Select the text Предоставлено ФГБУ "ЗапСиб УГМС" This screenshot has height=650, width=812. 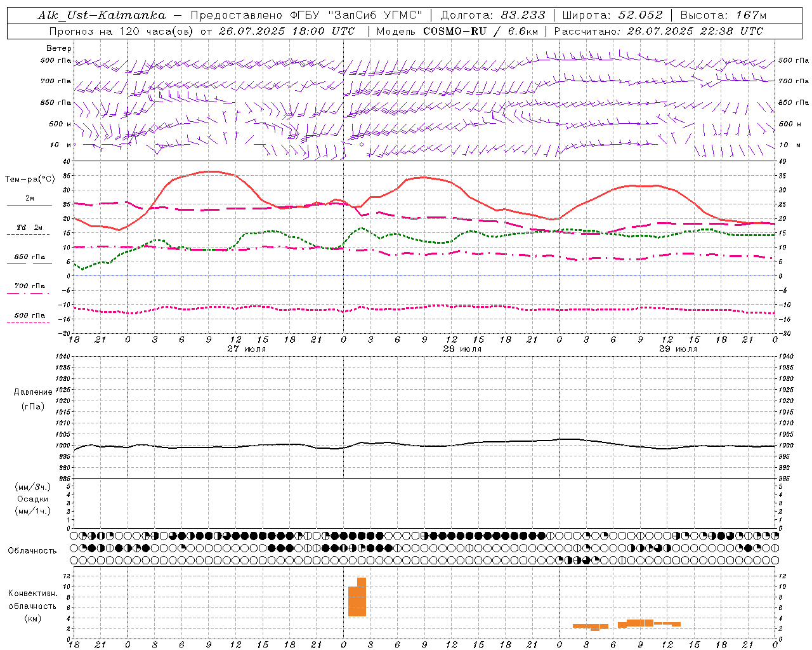(307, 15)
